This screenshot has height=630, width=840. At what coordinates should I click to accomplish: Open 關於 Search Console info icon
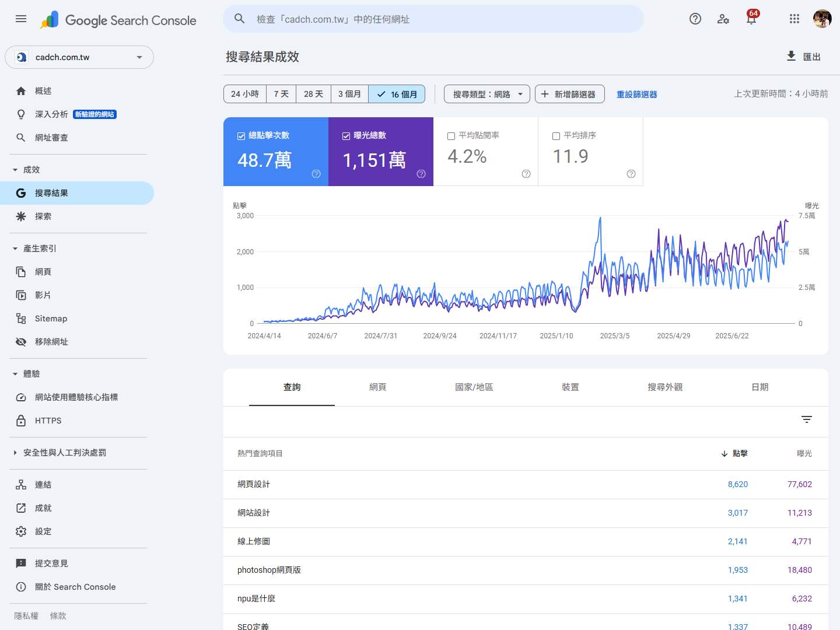pyautogui.click(x=21, y=587)
